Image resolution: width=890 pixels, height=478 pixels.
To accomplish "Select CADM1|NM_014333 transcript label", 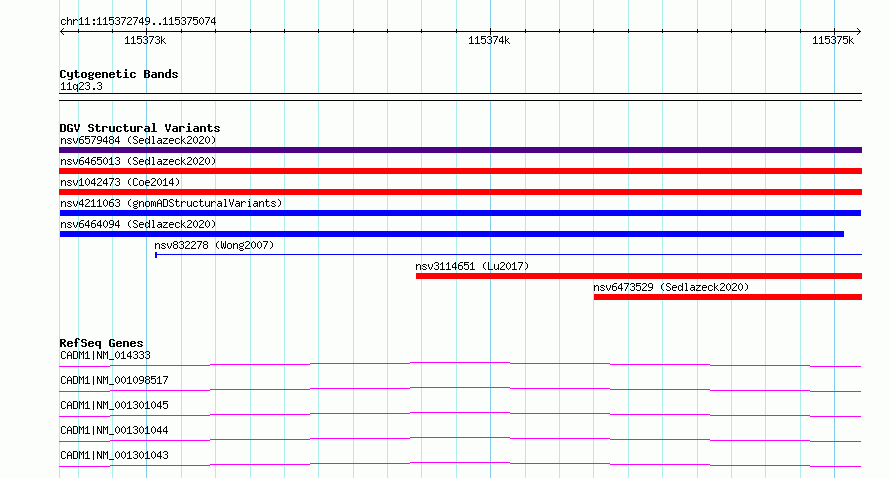I will point(105,355).
